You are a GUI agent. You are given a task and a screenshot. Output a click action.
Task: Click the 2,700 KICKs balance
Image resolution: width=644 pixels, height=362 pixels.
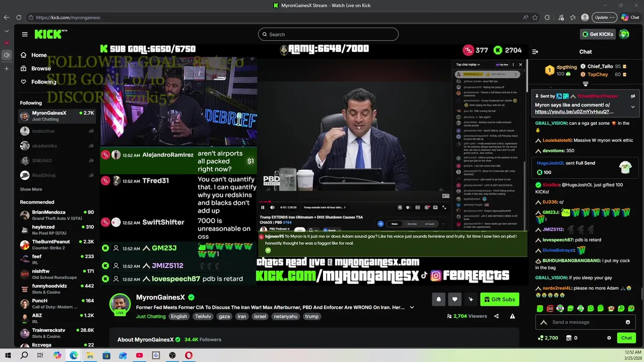pyautogui.click(x=548, y=338)
